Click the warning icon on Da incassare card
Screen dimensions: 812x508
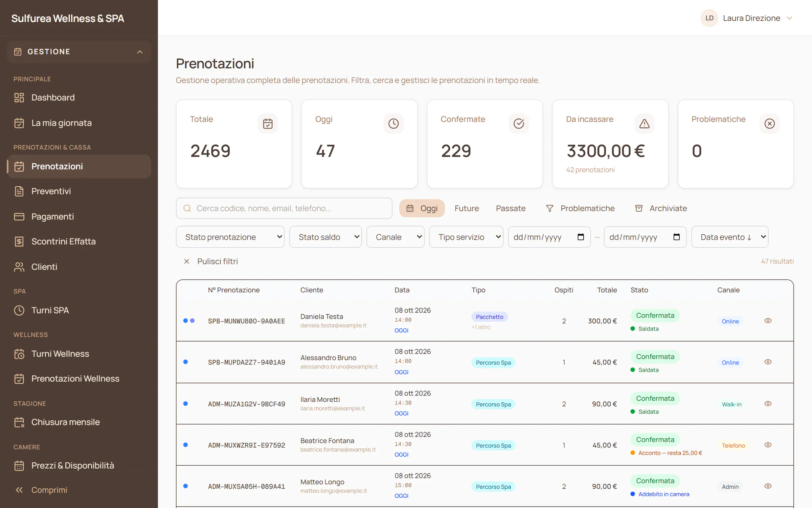coord(644,124)
